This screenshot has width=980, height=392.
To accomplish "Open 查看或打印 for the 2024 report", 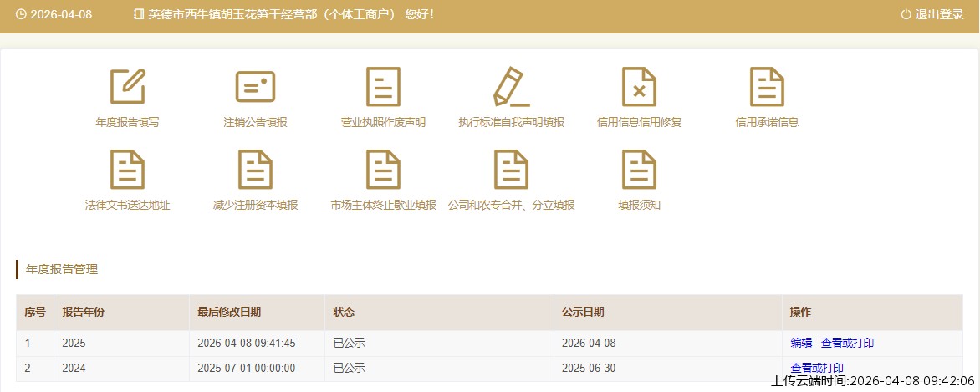I will tap(817, 368).
